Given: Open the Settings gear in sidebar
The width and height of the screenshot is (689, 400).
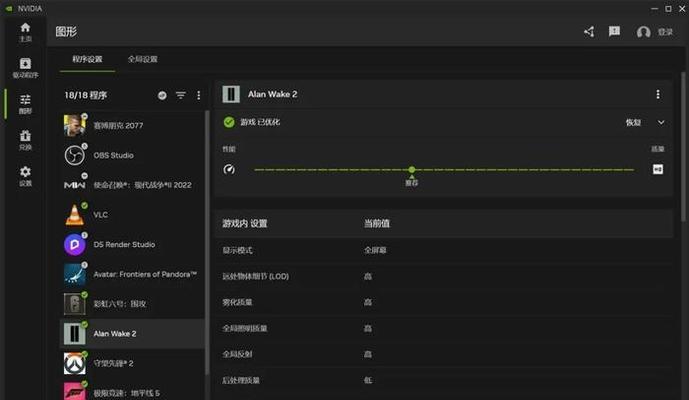Looking at the screenshot, I should pyautogui.click(x=25, y=176).
